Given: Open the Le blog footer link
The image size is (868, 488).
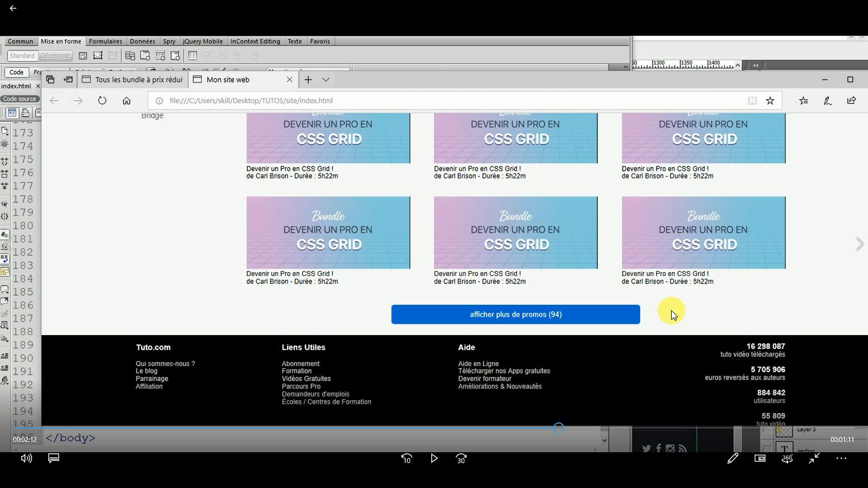Looking at the screenshot, I should pos(146,371).
